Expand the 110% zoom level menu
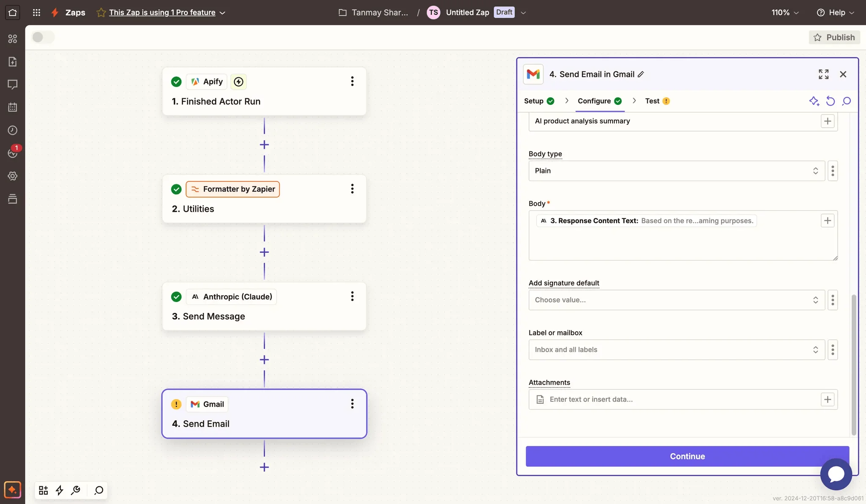866x504 pixels. click(x=785, y=12)
